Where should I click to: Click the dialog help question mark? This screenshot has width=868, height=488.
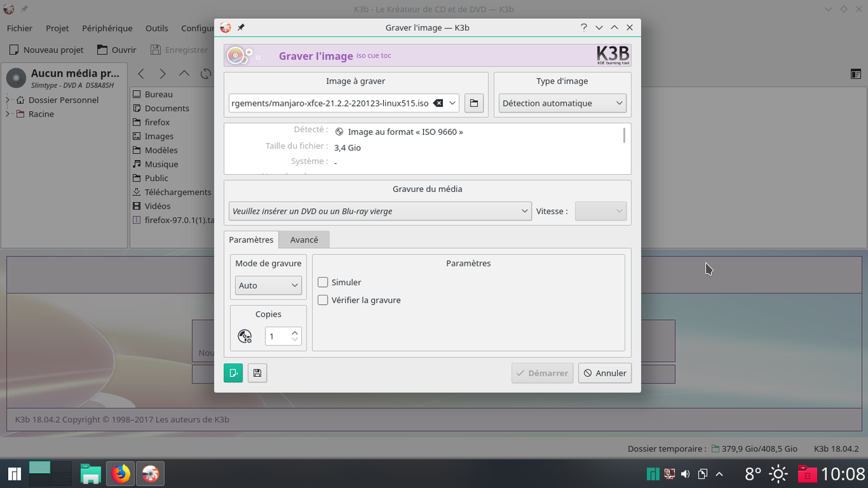click(584, 28)
